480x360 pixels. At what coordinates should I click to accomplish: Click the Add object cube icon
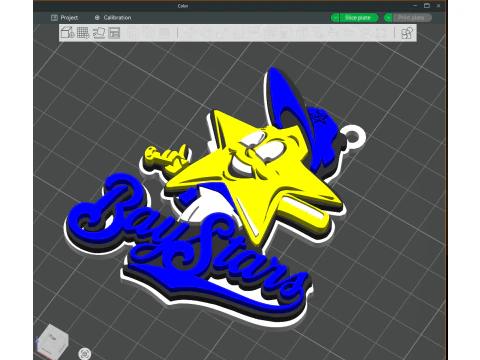(67, 33)
